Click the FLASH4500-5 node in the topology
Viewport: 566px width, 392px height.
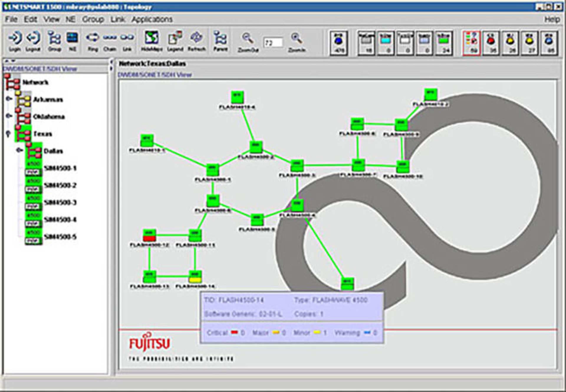pos(257,220)
